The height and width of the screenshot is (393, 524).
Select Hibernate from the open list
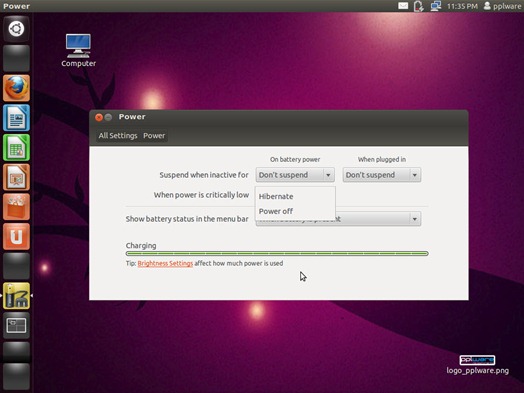click(x=295, y=196)
